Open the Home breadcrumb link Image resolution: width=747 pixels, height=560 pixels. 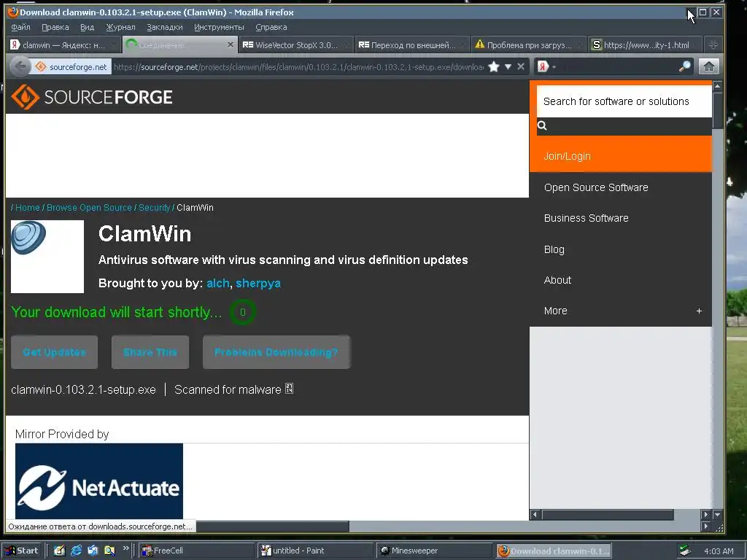pyautogui.click(x=28, y=208)
